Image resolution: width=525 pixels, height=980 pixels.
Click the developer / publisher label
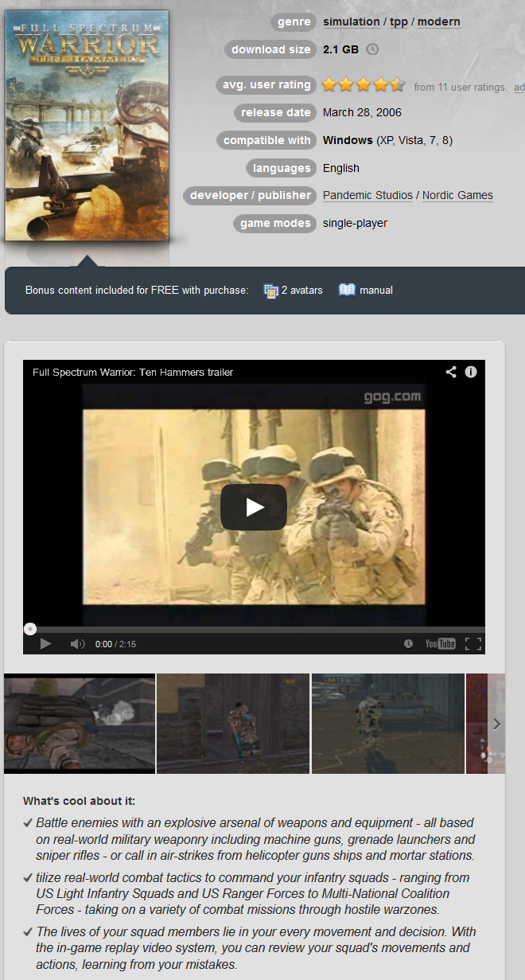coord(250,195)
